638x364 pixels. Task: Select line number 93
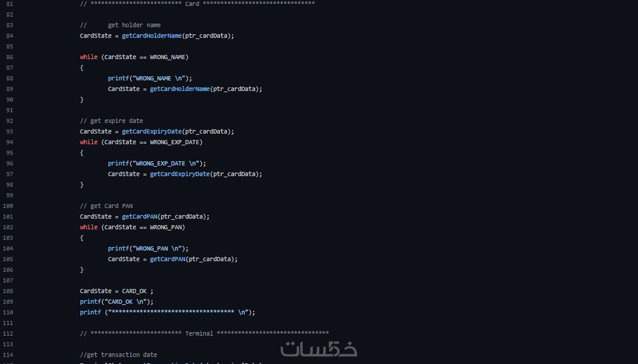(x=10, y=131)
